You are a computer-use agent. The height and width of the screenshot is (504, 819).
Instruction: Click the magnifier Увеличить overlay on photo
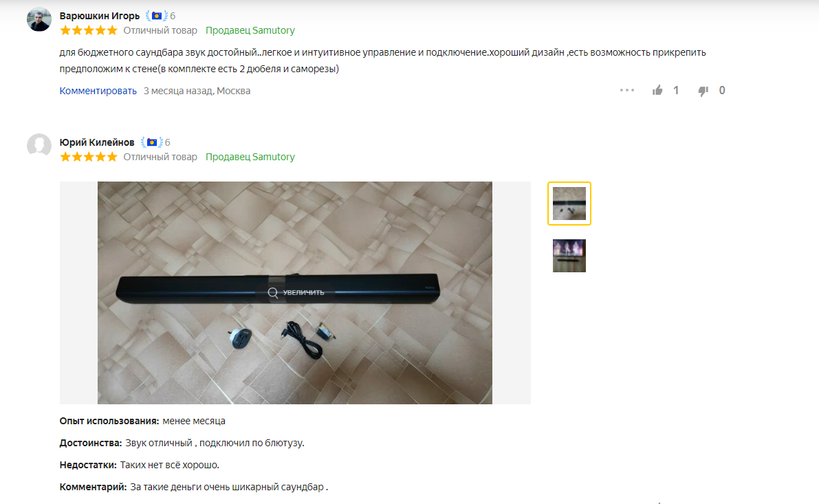296,292
